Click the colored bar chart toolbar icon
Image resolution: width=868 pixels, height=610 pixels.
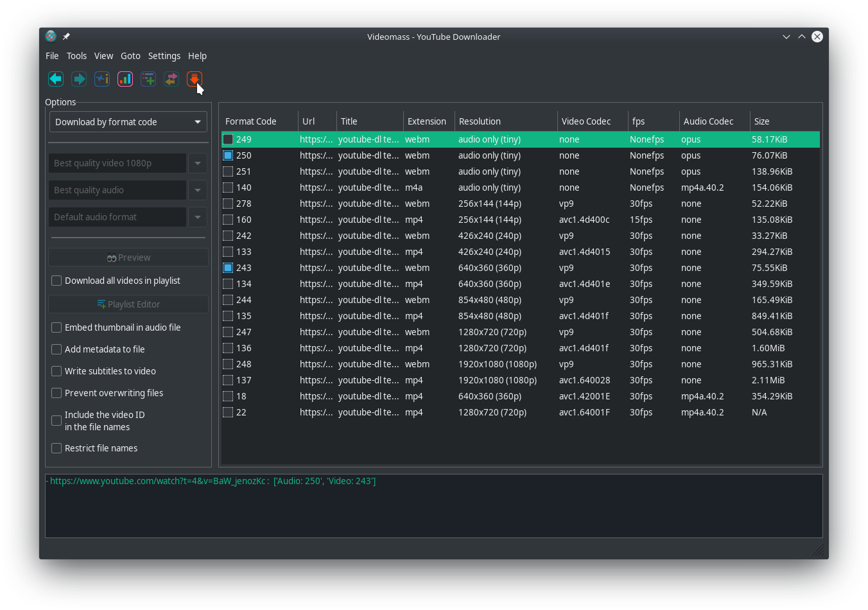pyautogui.click(x=125, y=79)
